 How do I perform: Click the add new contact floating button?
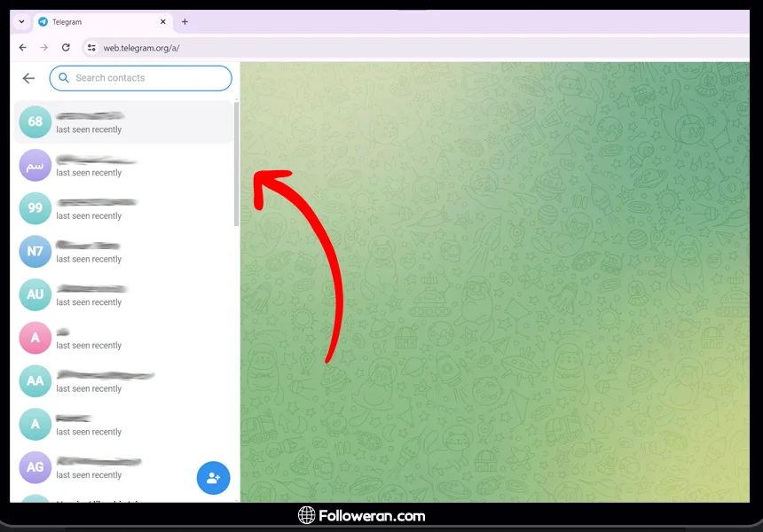213,478
